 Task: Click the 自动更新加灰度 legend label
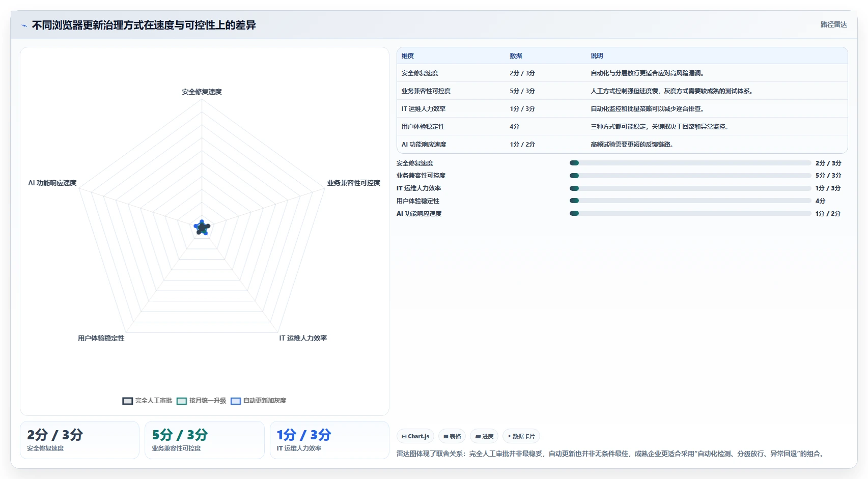(265, 401)
